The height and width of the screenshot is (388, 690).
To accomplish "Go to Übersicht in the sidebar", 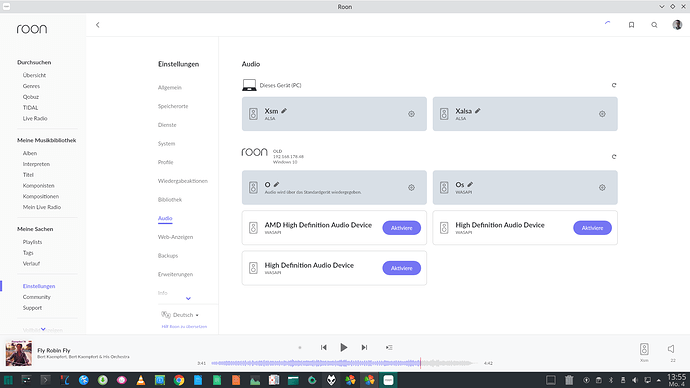I will [34, 75].
